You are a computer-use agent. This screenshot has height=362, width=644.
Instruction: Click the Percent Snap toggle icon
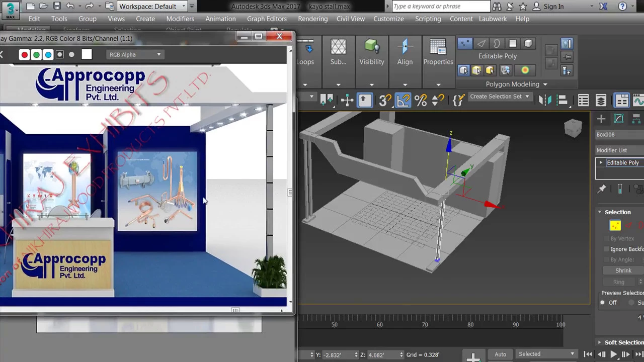[x=421, y=101]
